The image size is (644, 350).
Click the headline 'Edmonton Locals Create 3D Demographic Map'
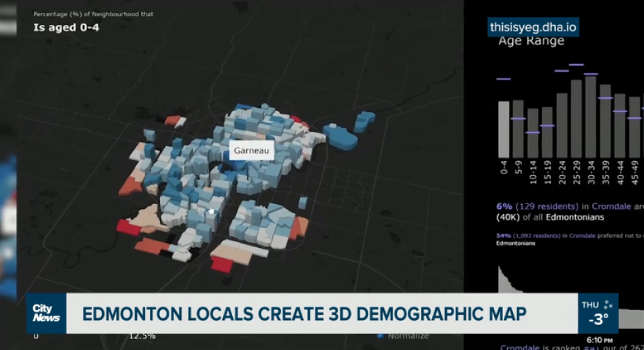coord(304,314)
